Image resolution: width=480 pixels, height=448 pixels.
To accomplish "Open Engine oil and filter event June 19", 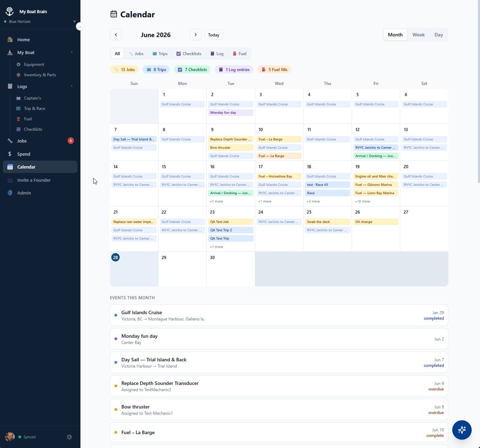I will [x=376, y=176].
